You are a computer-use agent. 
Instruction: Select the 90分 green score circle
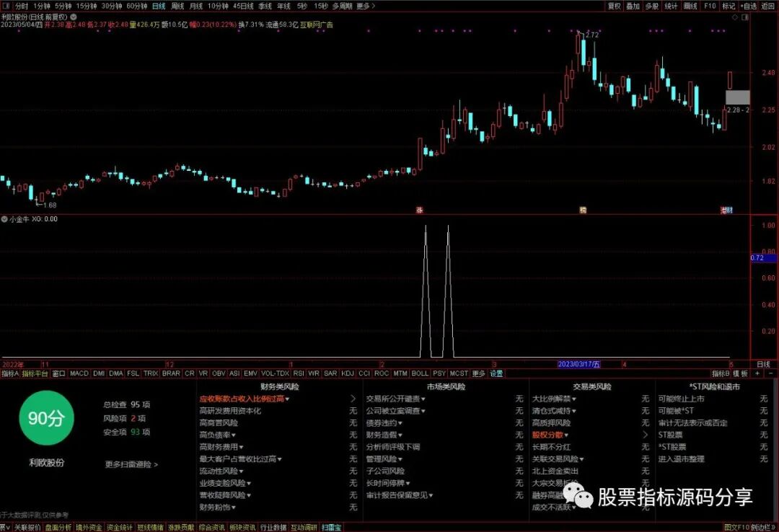point(45,418)
